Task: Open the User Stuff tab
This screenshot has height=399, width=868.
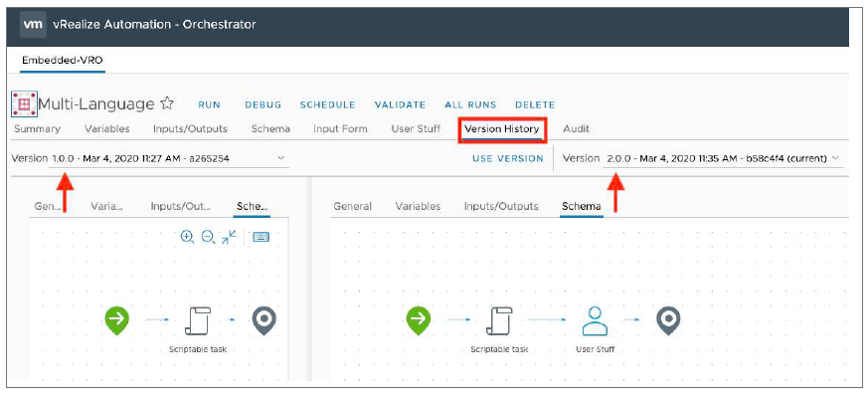Action: point(416,128)
